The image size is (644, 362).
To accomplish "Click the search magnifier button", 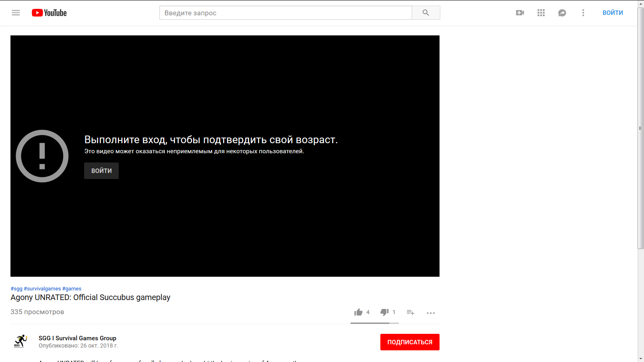I will tap(426, 13).
